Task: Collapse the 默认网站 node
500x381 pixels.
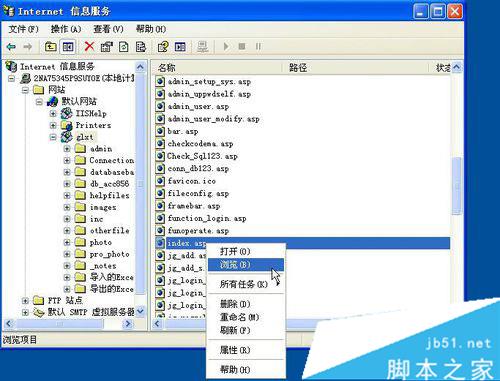Action: coord(39,102)
